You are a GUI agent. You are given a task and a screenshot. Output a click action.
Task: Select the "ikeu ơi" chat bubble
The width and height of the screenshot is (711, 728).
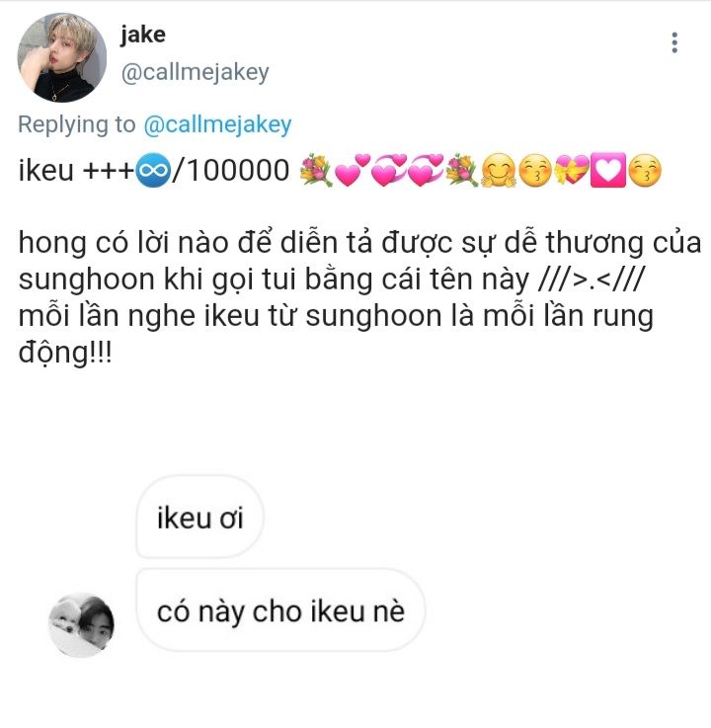[x=200, y=517]
